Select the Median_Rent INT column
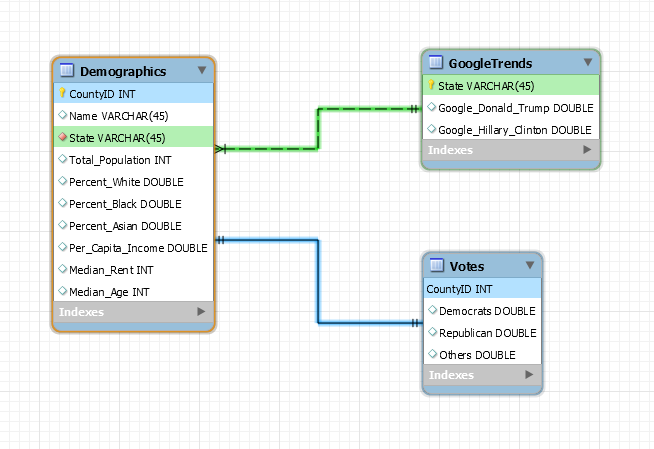 [x=133, y=270]
